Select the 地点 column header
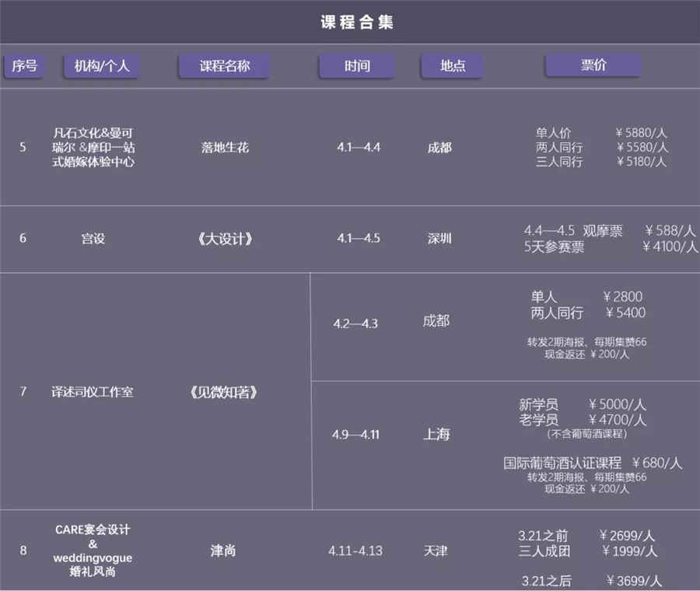The height and width of the screenshot is (591, 700). coord(452,66)
